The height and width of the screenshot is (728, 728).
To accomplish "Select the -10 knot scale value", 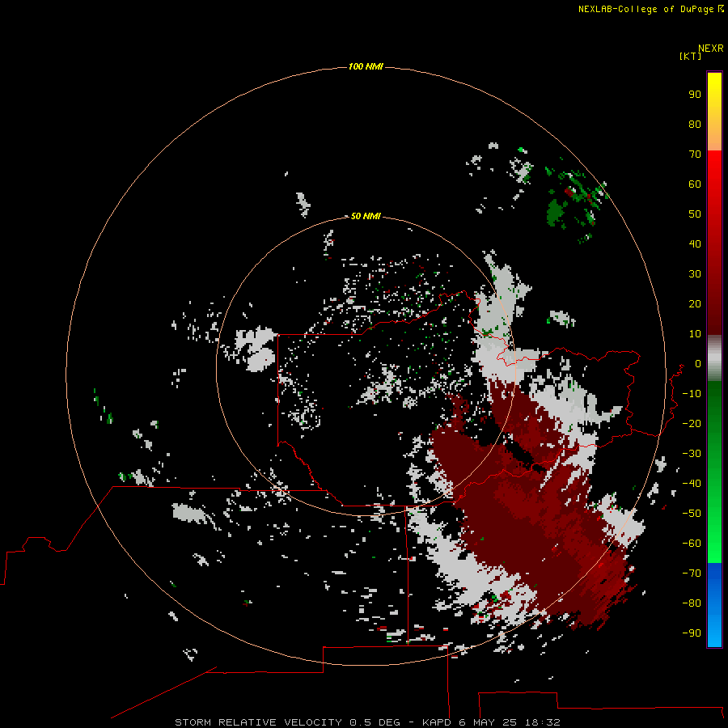I will point(692,394).
